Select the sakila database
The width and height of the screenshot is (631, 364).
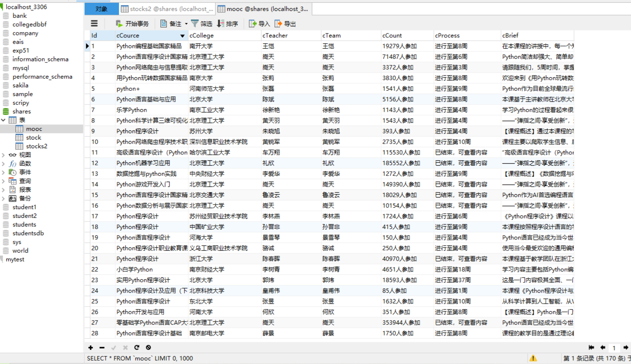[20, 85]
